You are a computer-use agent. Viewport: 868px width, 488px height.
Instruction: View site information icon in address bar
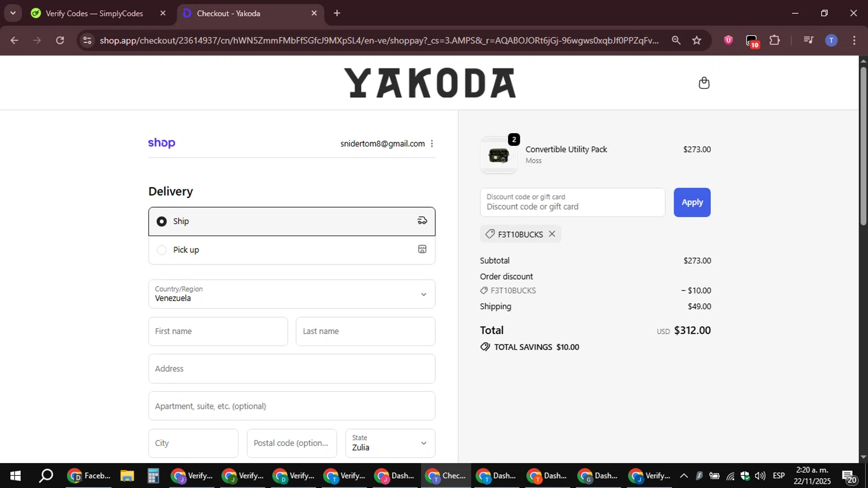click(87, 40)
